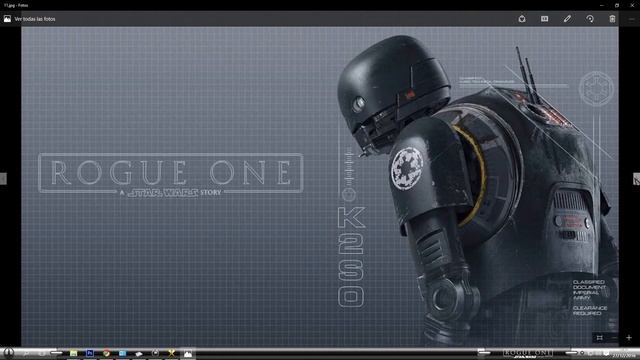640x360 pixels.
Task: Click the yellow crossed-tools taskbar icon
Action: coord(171,353)
